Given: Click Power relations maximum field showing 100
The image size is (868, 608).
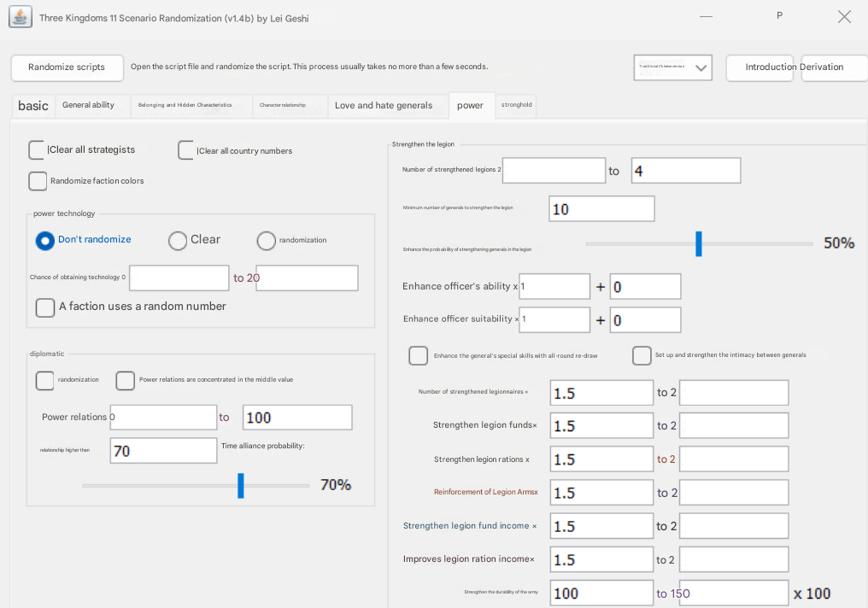Looking at the screenshot, I should (297, 418).
